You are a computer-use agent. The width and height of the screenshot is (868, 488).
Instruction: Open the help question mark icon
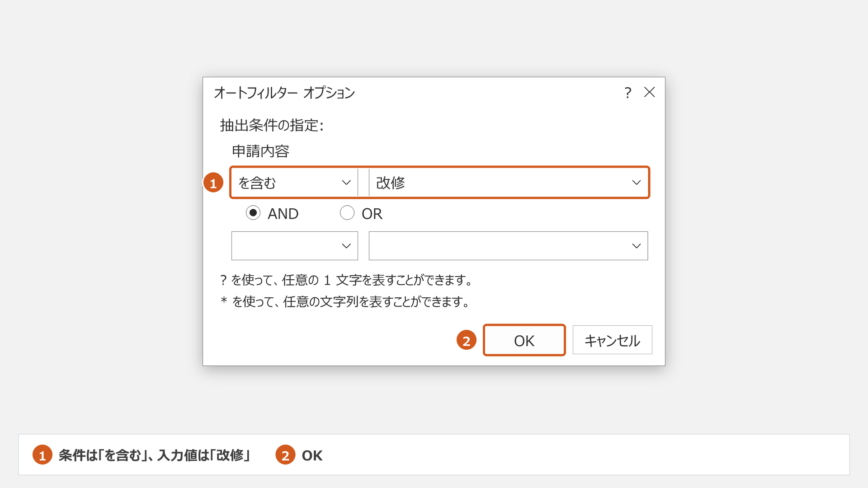point(627,93)
